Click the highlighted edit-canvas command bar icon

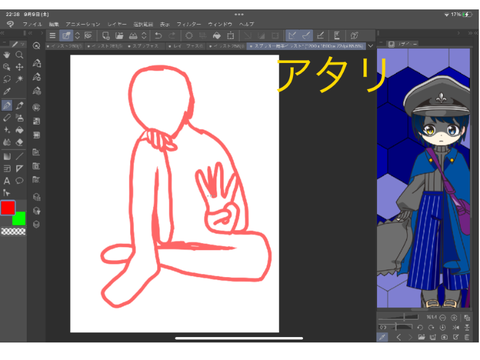(x=66, y=35)
